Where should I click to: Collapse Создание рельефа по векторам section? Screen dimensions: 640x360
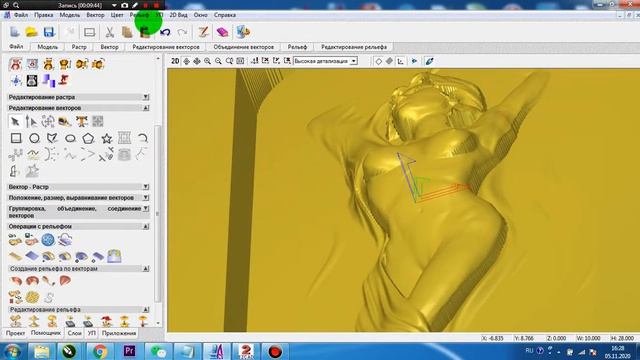pos(146,269)
